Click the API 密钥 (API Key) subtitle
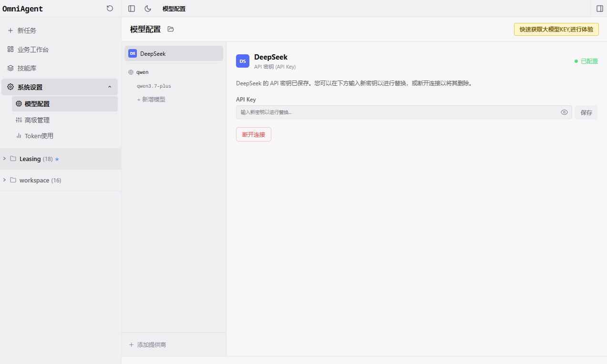607x364 pixels. pyautogui.click(x=275, y=67)
